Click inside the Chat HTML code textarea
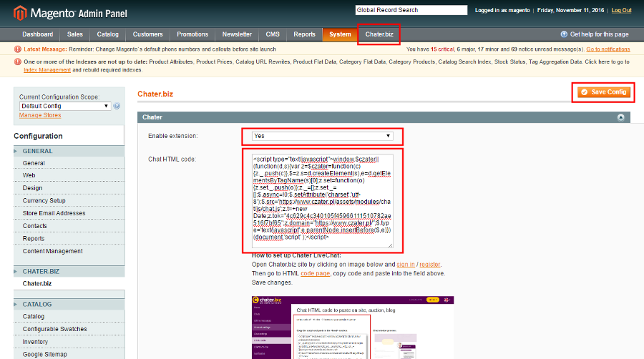644x359 pixels. tap(323, 201)
